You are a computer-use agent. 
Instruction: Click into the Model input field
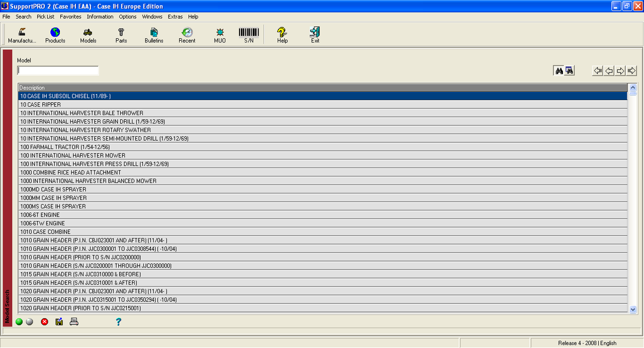coord(58,71)
